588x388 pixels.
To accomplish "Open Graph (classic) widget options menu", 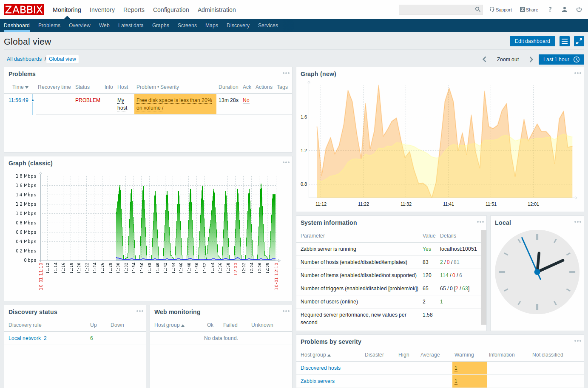I will point(286,162).
